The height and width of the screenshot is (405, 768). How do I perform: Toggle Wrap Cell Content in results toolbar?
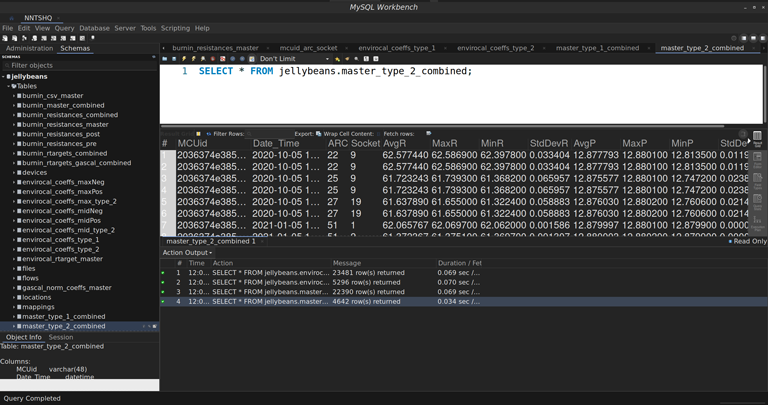[x=378, y=133]
